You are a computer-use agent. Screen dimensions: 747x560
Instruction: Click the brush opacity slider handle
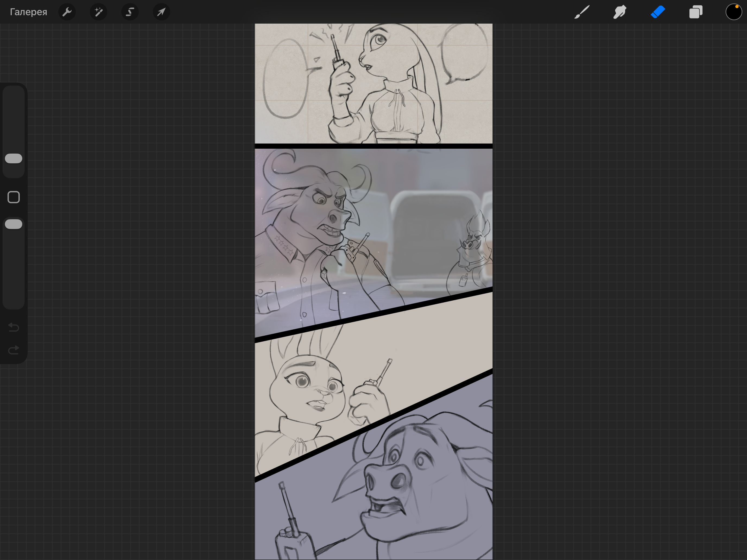[x=14, y=224]
